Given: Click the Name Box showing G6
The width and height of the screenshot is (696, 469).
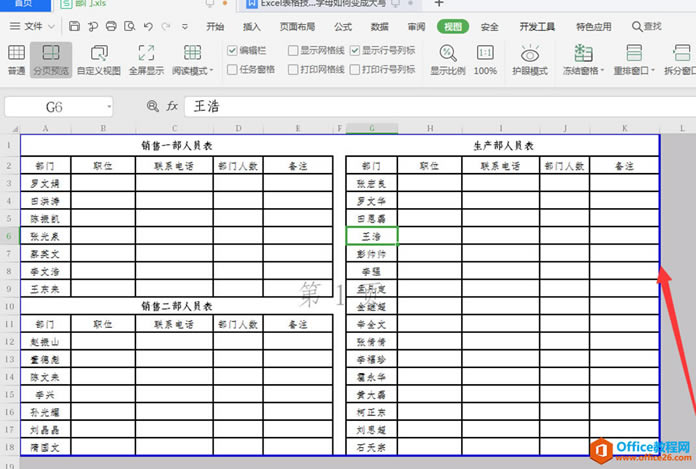Looking at the screenshot, I should [59, 106].
